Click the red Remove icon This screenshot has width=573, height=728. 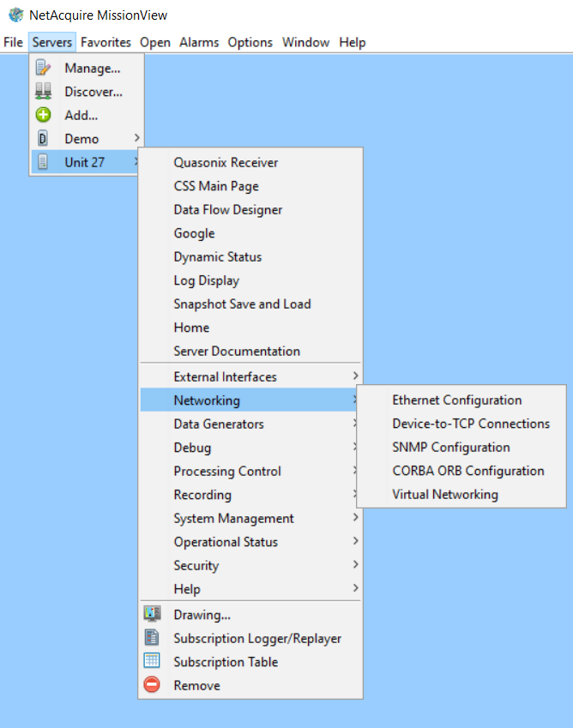coord(152,685)
